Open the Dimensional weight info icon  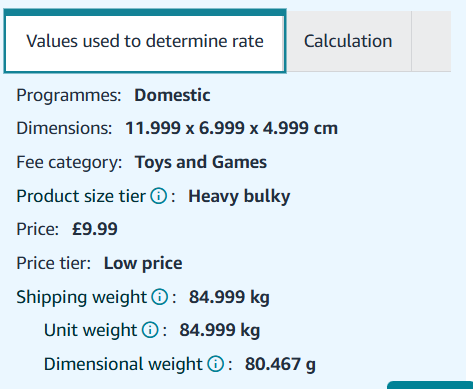pos(216,364)
